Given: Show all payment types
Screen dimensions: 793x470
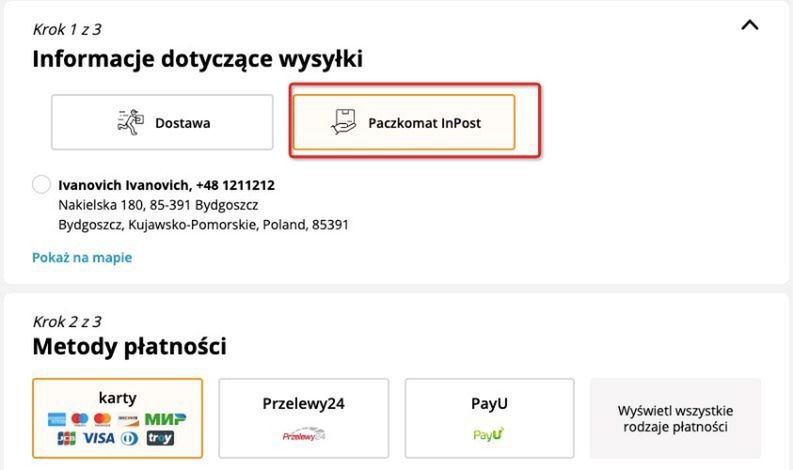Looking at the screenshot, I should tap(675, 418).
